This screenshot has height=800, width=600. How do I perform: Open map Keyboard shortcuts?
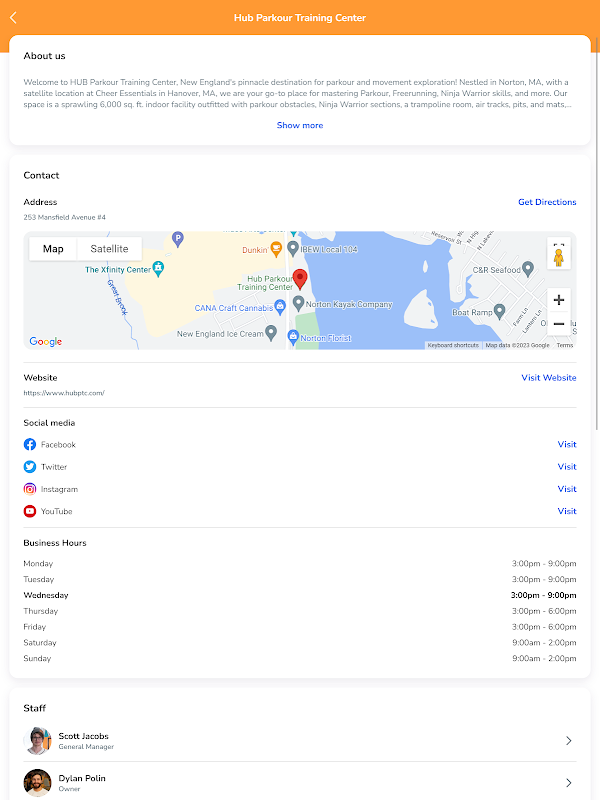453,345
